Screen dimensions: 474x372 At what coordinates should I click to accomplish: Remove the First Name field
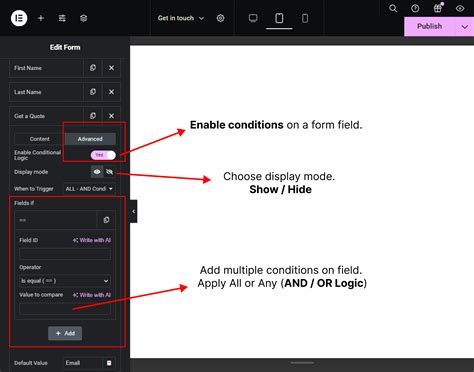(x=111, y=68)
